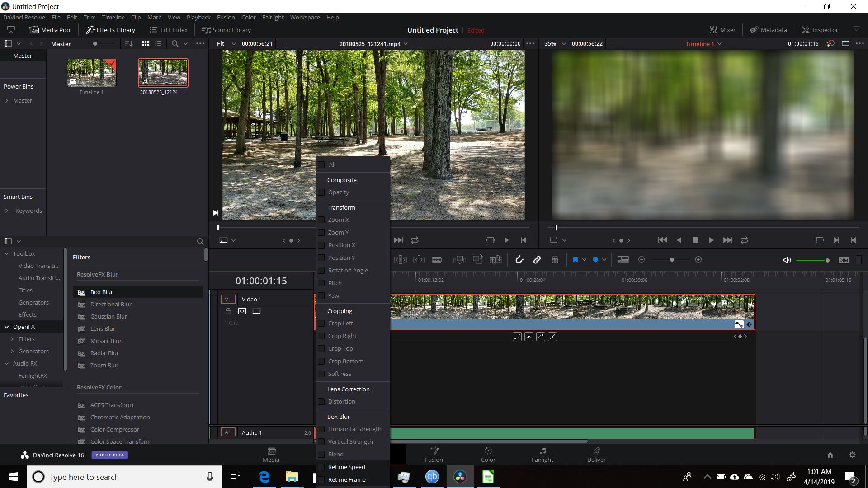Toggle timeline snapping magnet icon

[x=519, y=259]
